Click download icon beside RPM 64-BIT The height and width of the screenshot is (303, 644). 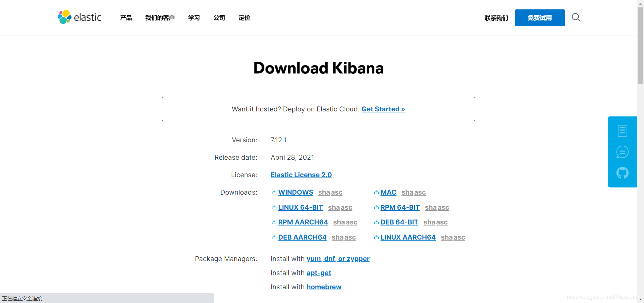(376, 207)
